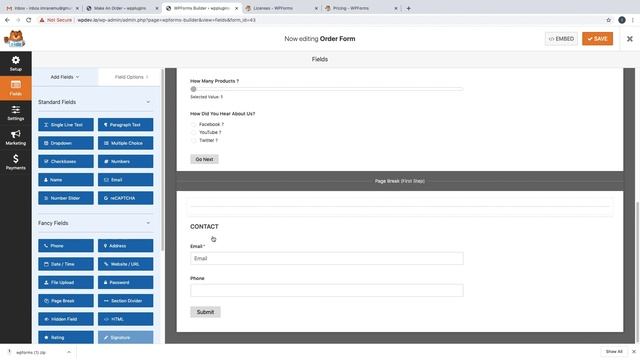Reload the browser page
Viewport: 640px width, 360px height.
[29, 20]
